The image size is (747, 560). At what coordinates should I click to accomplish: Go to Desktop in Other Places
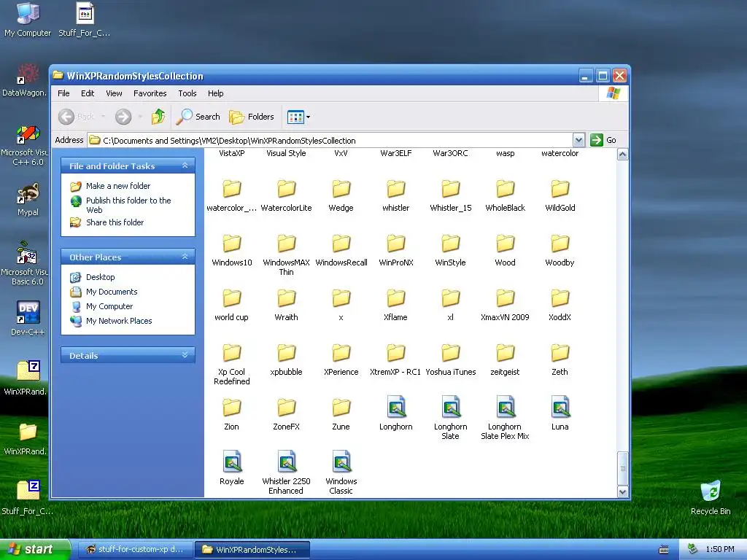tap(100, 277)
